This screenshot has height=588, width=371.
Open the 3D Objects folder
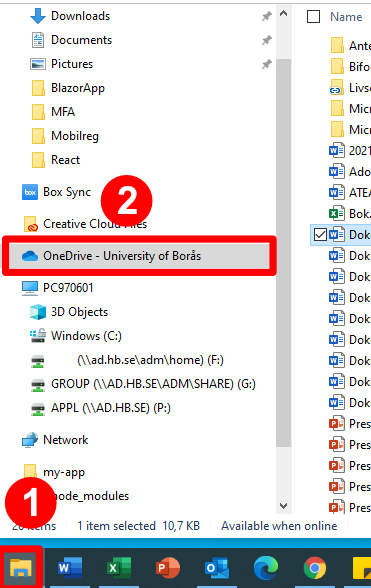point(80,312)
